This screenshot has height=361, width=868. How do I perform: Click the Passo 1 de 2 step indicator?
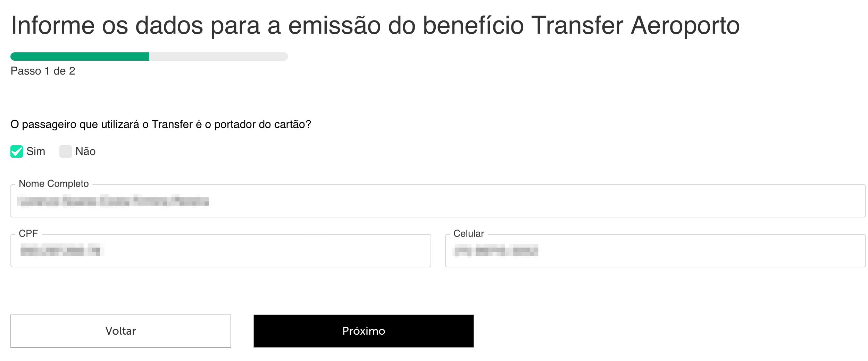tap(43, 71)
